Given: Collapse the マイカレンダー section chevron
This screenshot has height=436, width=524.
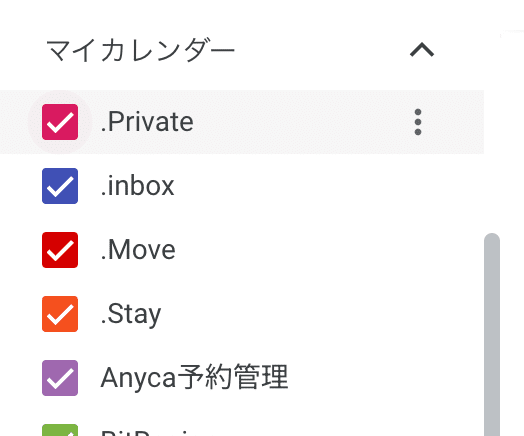Looking at the screenshot, I should point(422,50).
